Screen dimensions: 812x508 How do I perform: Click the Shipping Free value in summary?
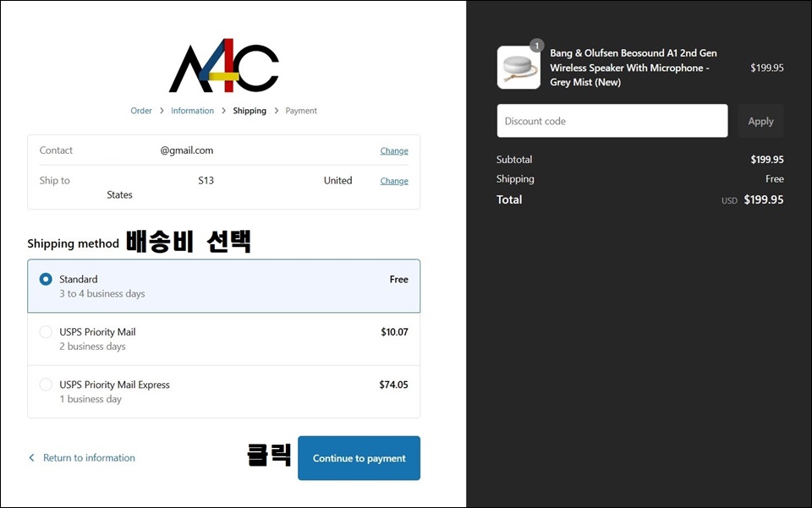(775, 179)
